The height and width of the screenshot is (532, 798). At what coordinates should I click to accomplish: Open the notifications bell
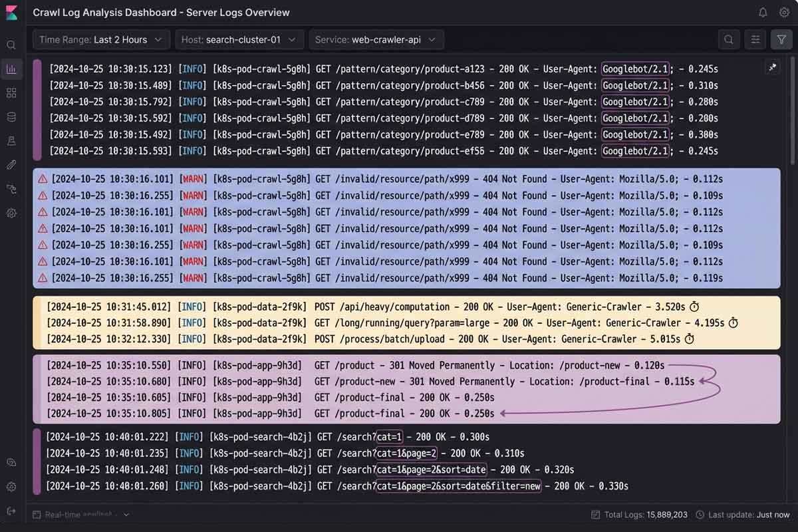(x=763, y=13)
